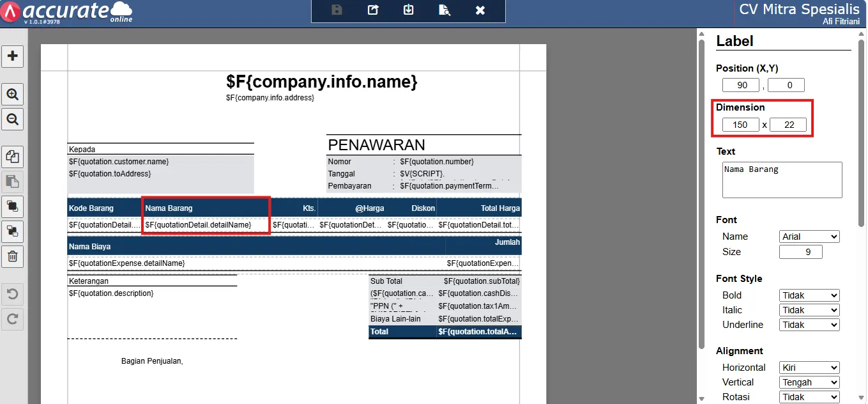Click the import download icon
This screenshot has height=404, width=868.
[409, 10]
